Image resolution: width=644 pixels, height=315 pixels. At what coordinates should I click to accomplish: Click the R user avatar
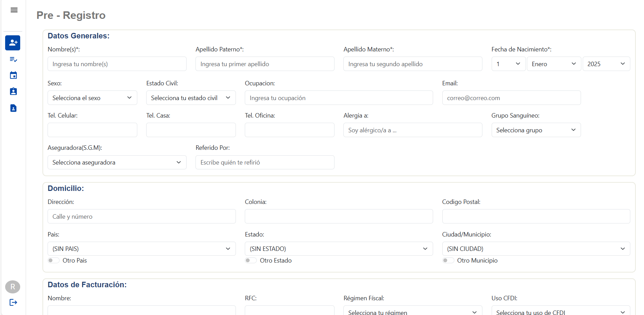point(13,287)
